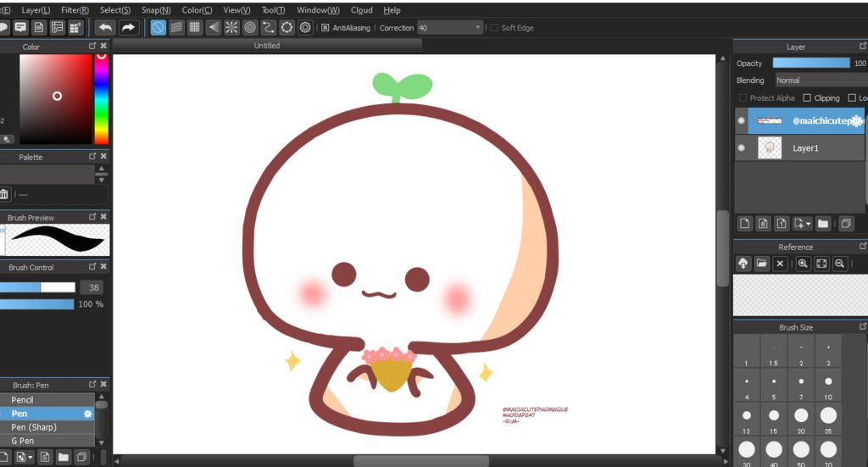Screen dimensions: 868x467
Task: Open the Color menu
Action: (x=197, y=10)
